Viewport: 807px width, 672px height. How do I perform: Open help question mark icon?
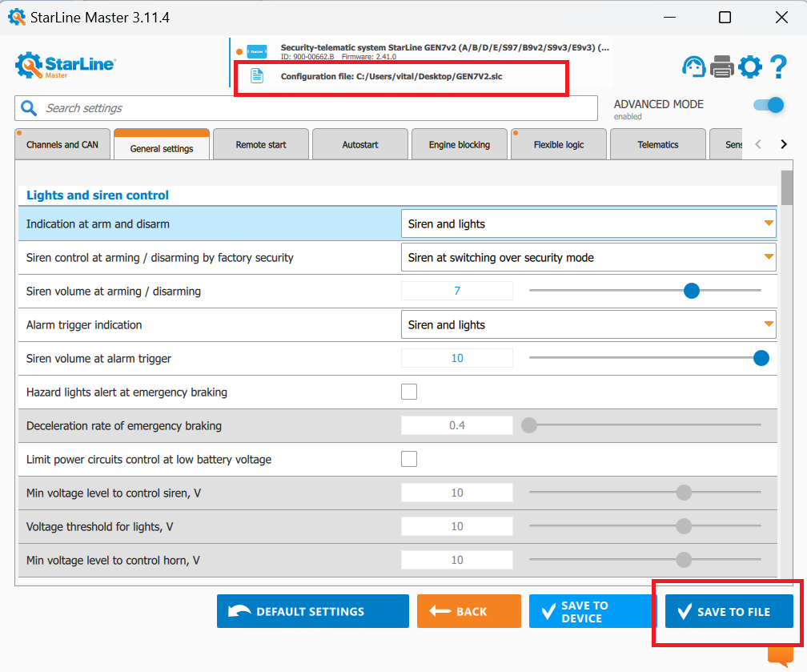click(x=778, y=66)
